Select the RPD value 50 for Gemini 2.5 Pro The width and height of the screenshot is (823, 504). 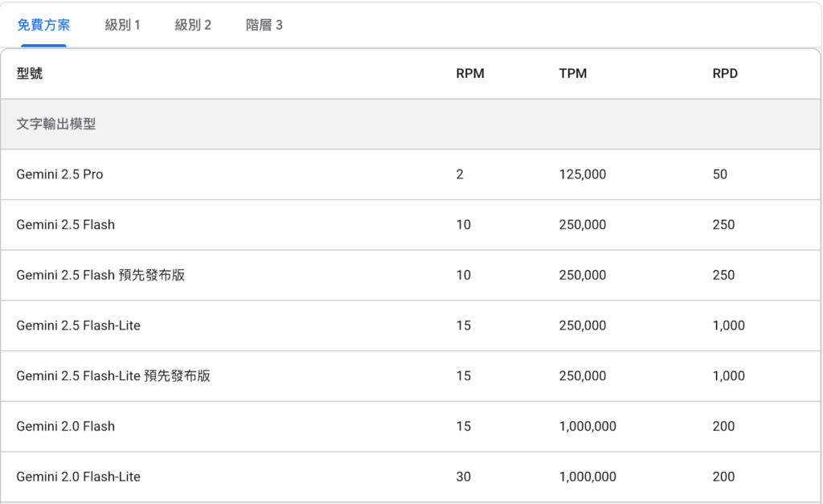(719, 174)
